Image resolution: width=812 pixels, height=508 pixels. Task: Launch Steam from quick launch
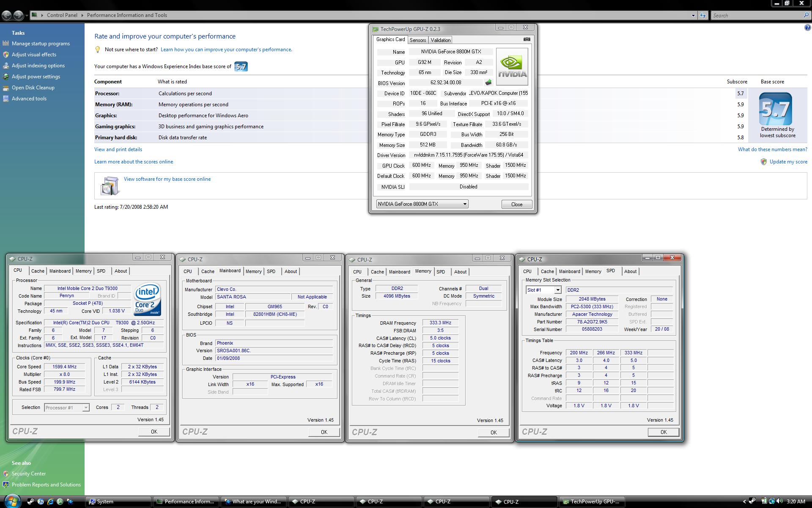click(x=31, y=502)
